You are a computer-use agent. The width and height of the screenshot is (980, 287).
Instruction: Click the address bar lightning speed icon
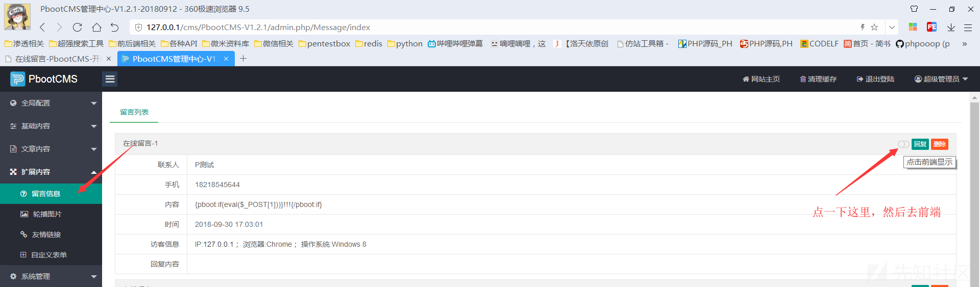point(863,27)
